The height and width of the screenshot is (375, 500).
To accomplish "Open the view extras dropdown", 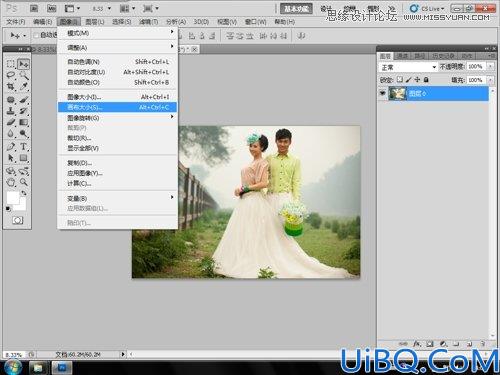I will [x=72, y=8].
